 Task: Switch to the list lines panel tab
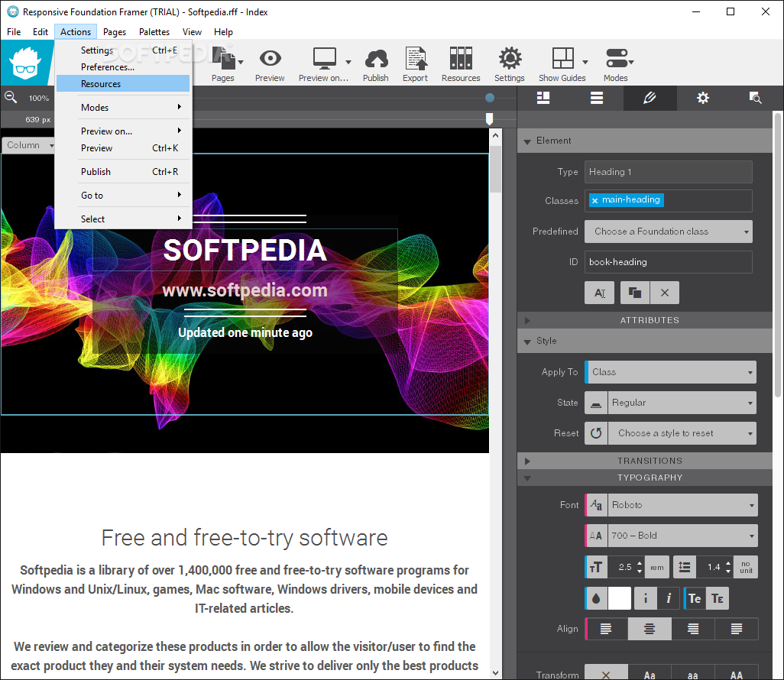click(x=597, y=98)
